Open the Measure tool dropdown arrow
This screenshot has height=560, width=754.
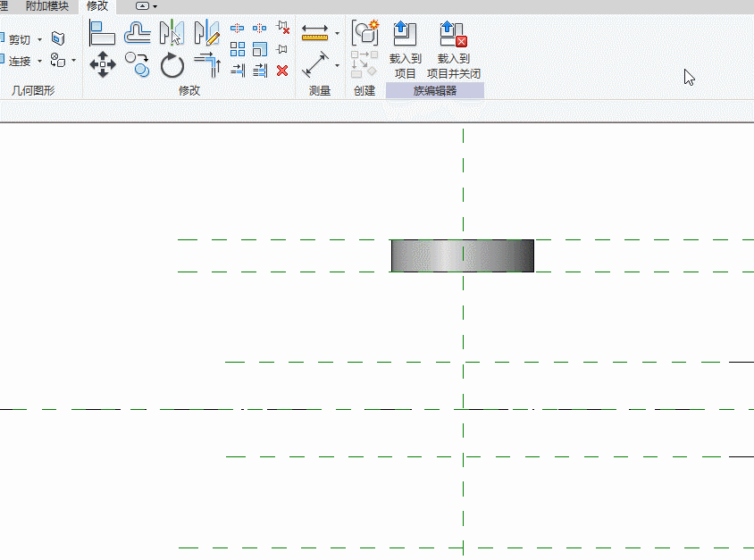tap(337, 34)
